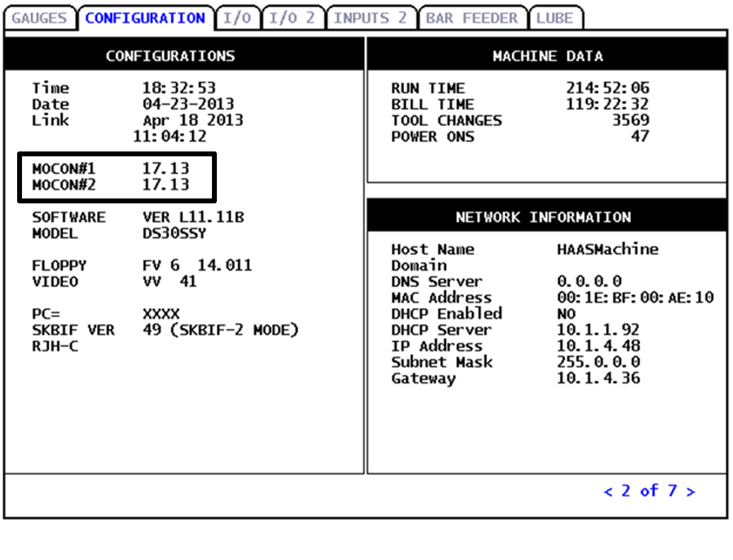The image size is (733, 560).
Task: Select the MOCON#1 version value 17.13
Action: (166, 169)
